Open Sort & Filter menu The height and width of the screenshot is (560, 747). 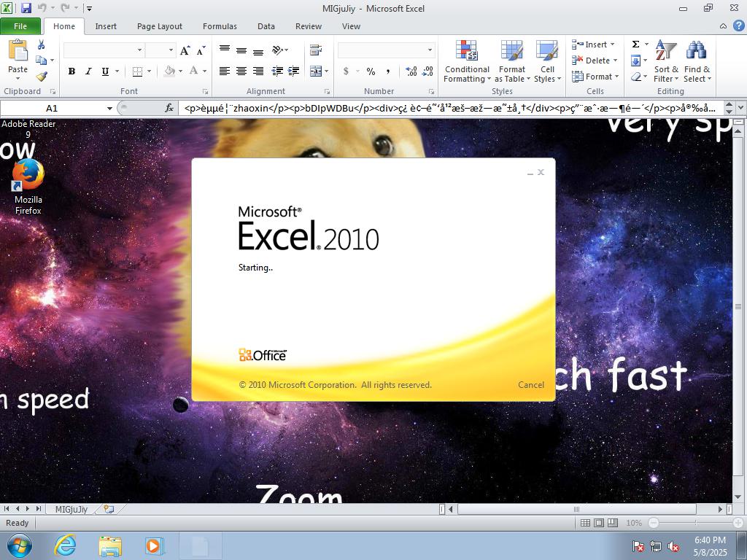tap(665, 61)
